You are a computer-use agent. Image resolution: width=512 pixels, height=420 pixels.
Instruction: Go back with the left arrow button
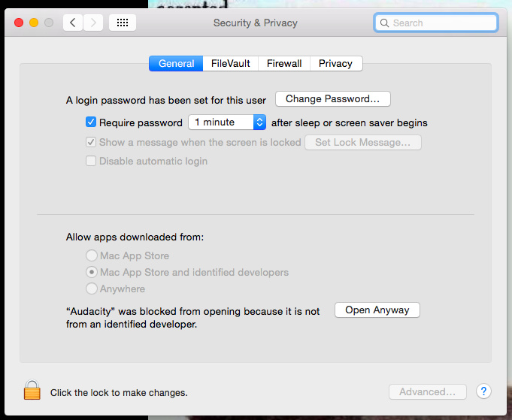pyautogui.click(x=73, y=23)
